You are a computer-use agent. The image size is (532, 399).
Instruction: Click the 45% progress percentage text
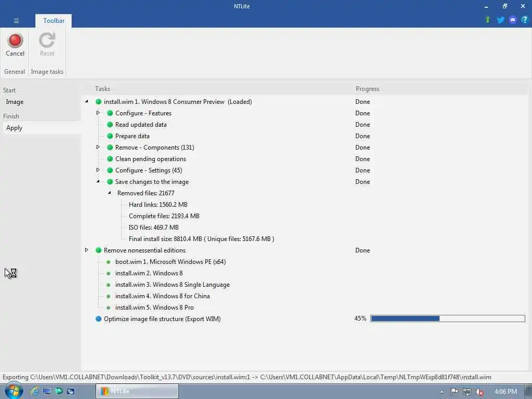tap(361, 318)
